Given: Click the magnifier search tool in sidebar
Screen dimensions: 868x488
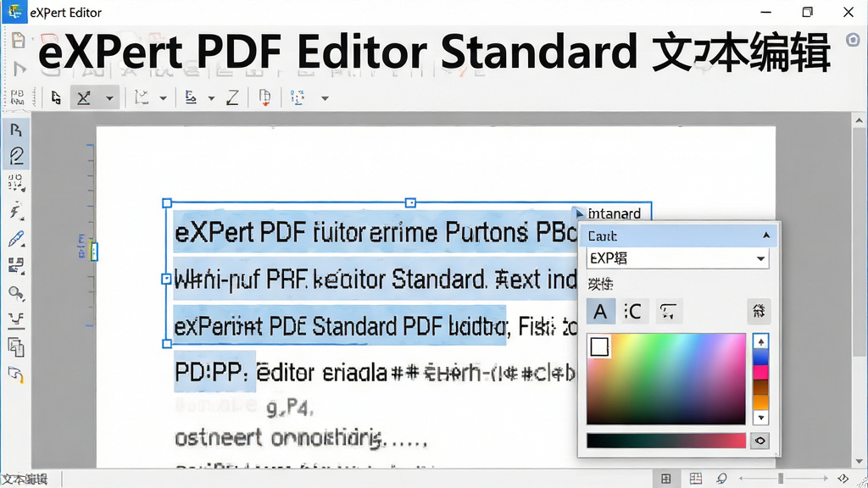Looking at the screenshot, I should click(x=16, y=292).
